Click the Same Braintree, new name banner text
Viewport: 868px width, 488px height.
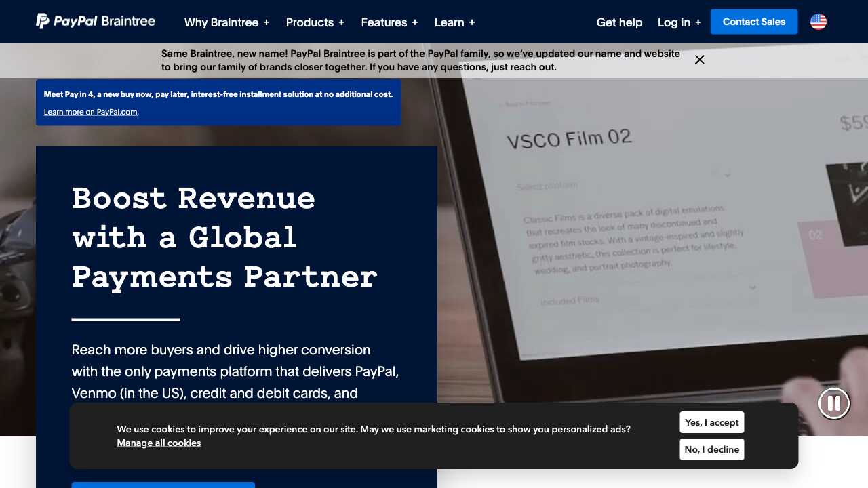tap(420, 60)
